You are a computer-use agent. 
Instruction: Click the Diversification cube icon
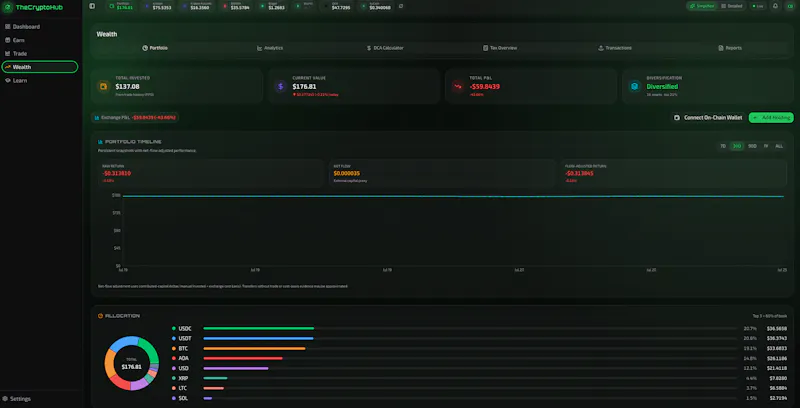(x=635, y=86)
